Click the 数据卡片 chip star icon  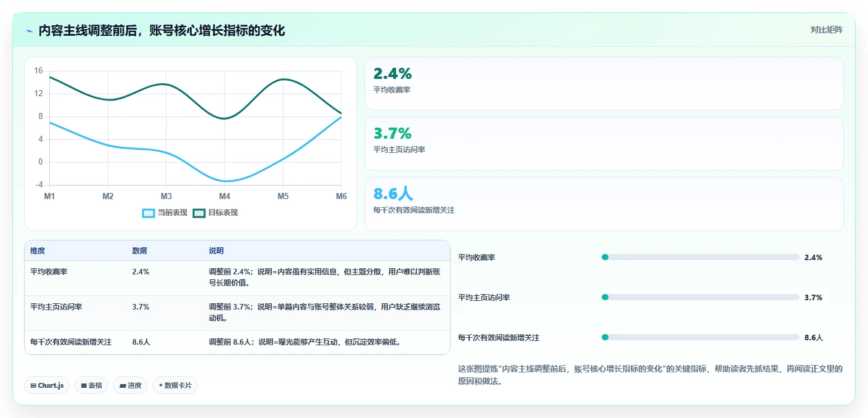point(161,385)
